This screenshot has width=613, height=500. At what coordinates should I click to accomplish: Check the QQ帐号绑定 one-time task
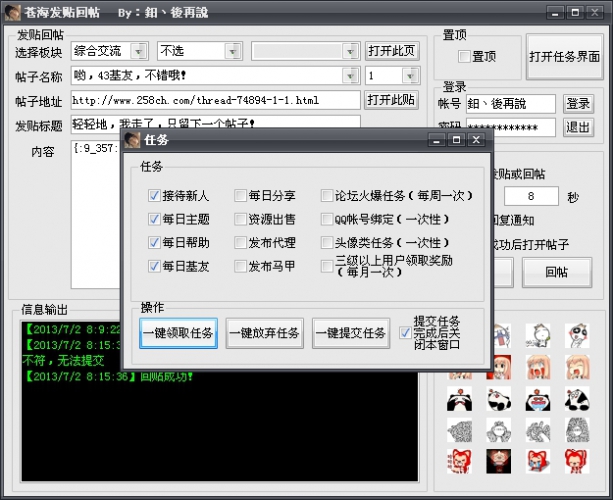tap(328, 219)
